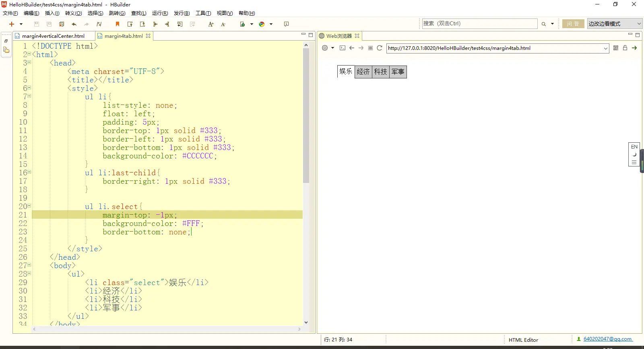Viewport: 644px width, 349px height.
Task: Click the go back to last edit icon
Action: 180,24
